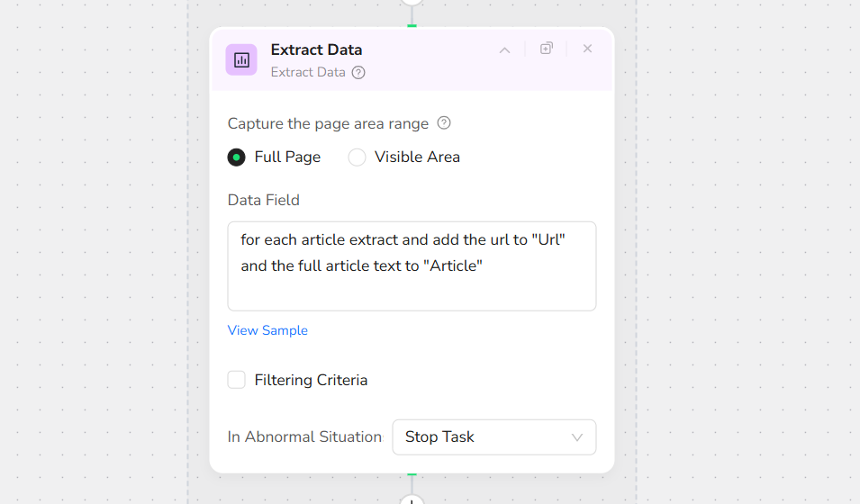Image resolution: width=860 pixels, height=504 pixels.
Task: Click the arrow in the Abnormal Situation dropdown
Action: 577,437
